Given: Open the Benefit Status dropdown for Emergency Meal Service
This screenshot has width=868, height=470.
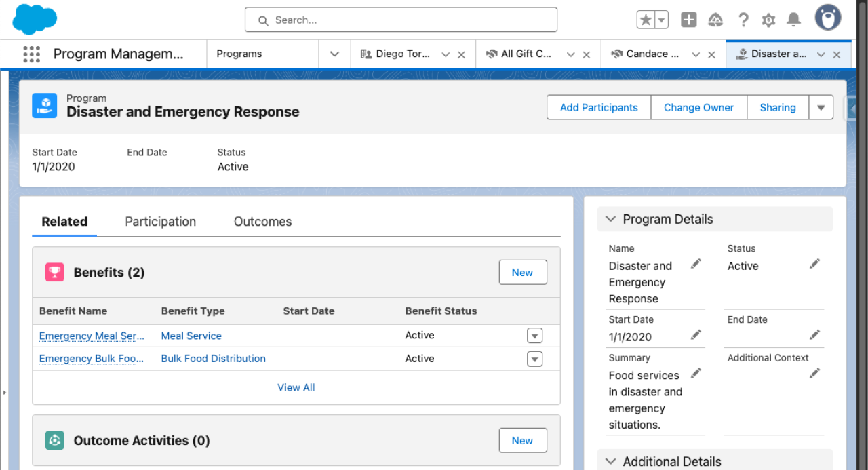Looking at the screenshot, I should (x=535, y=335).
